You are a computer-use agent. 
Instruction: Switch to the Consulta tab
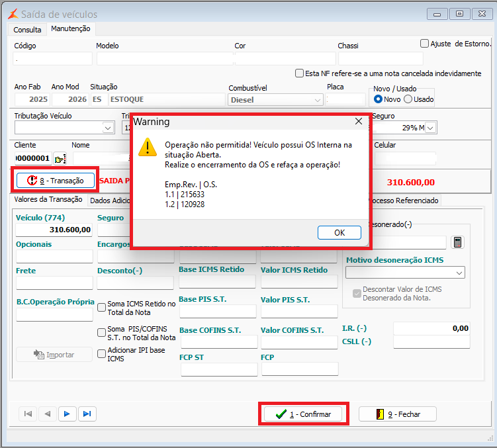(x=27, y=30)
